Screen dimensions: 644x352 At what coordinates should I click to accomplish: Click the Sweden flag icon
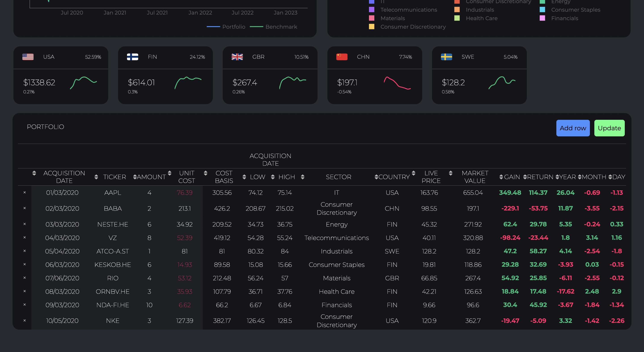tap(446, 57)
